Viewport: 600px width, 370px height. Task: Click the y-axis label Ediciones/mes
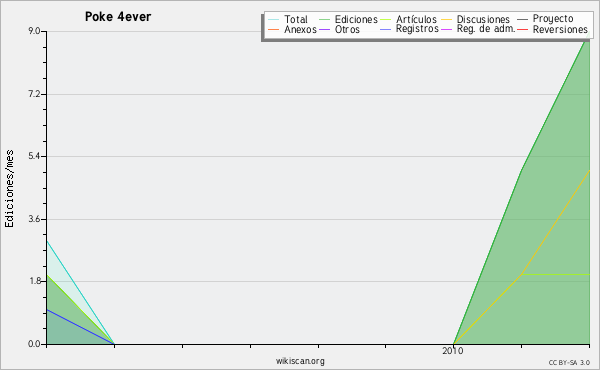coord(9,189)
